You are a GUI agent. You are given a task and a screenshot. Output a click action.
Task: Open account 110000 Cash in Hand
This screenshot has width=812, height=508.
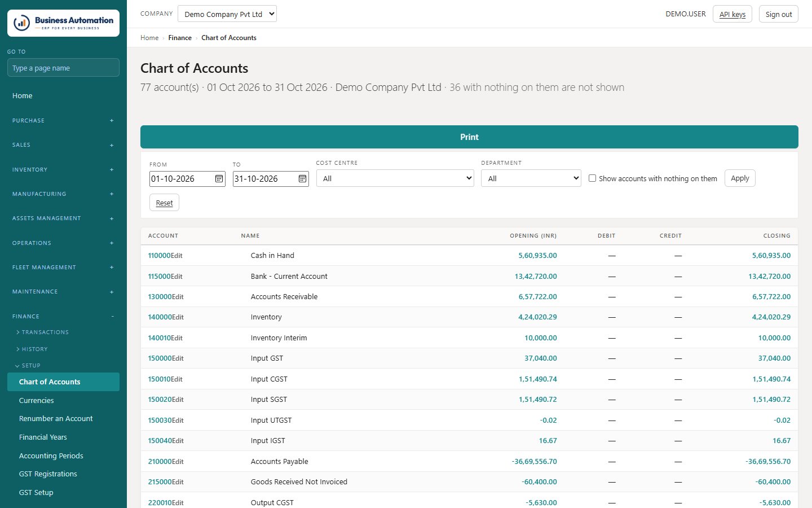(159, 256)
